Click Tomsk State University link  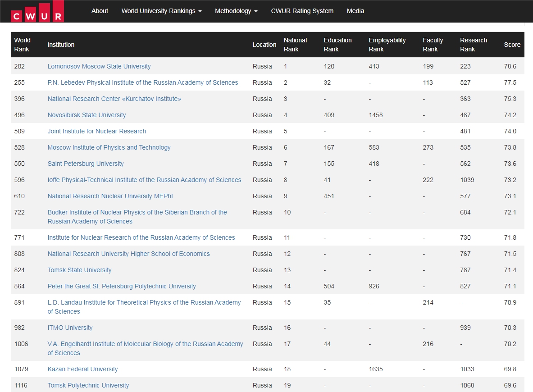[x=79, y=270]
